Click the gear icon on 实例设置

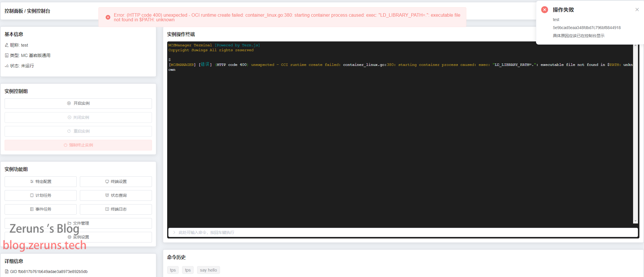click(x=69, y=237)
